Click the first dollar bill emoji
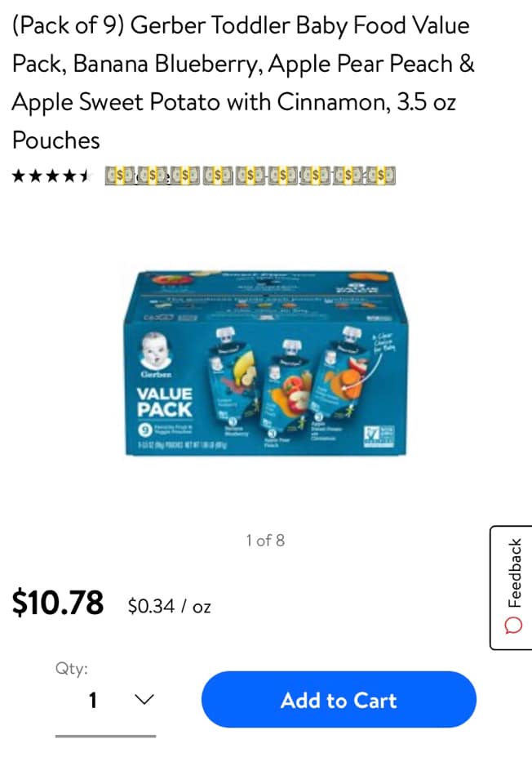This screenshot has height=784, width=532. click(x=121, y=176)
